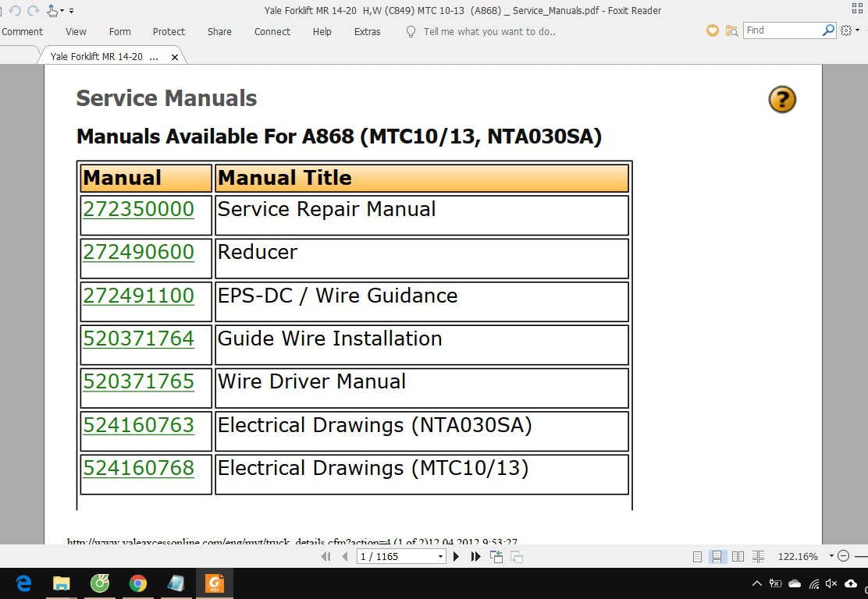Click the orange heart favorites icon

[713, 30]
